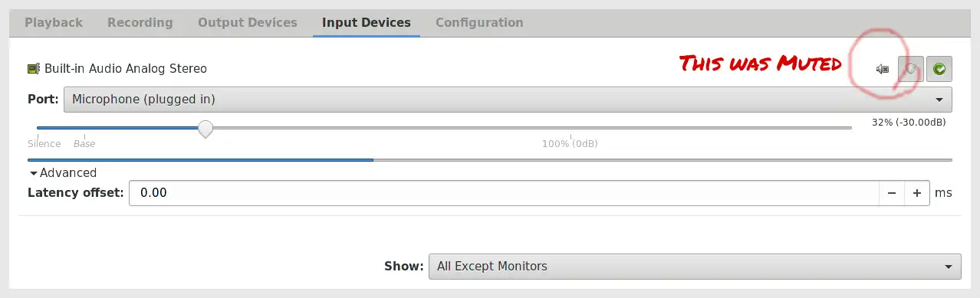The image size is (980, 298).
Task: Open the Show dropdown set to All Except Monitors
Action: tap(695, 267)
